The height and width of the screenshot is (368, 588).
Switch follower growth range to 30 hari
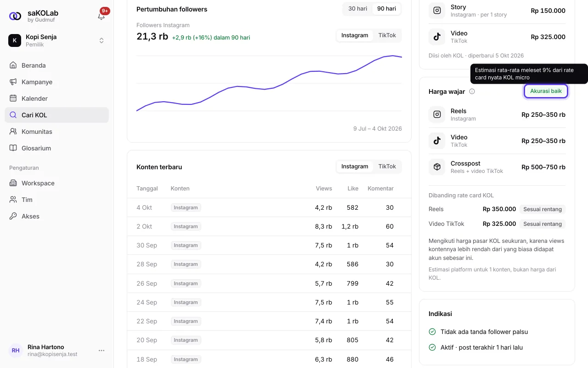357,9
